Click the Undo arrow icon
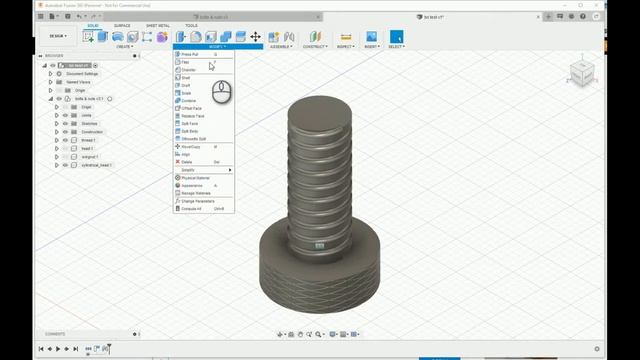The width and height of the screenshot is (640, 360). point(79,16)
